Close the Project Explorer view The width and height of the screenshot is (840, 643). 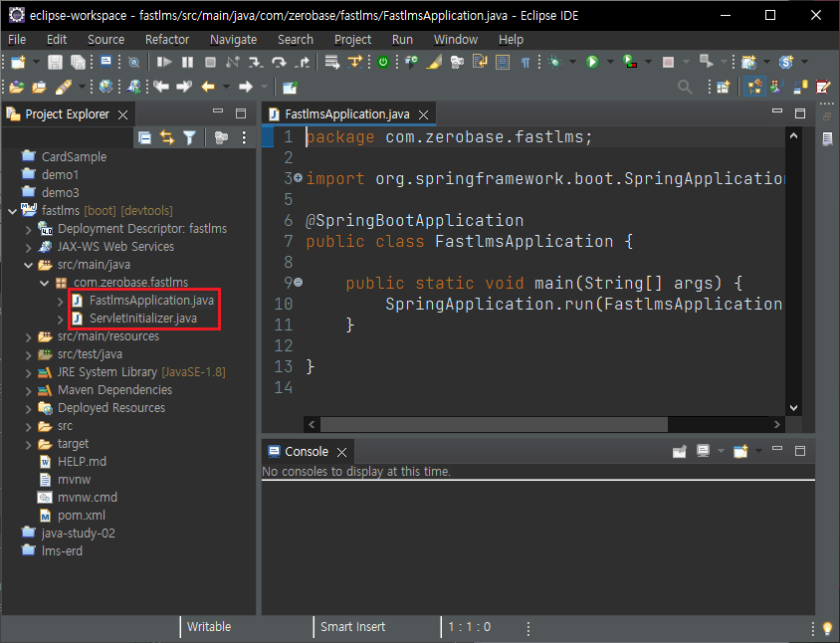(x=122, y=114)
